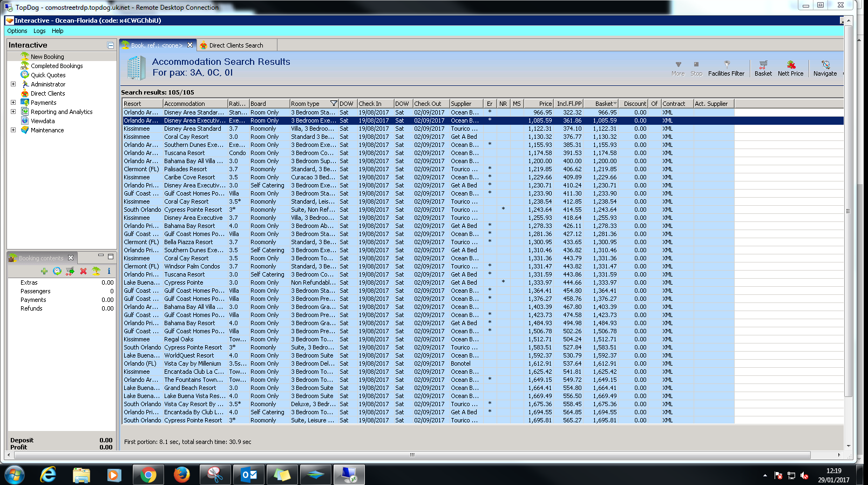Collapse the Interactive panel

[x=111, y=45]
